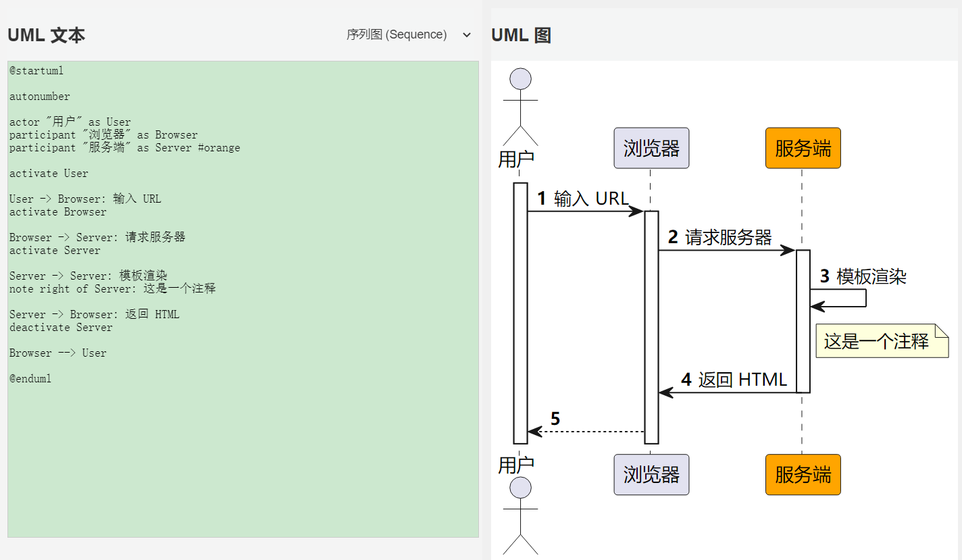Screen dimensions: 962x560
Task: Click the bottom 浏览器 participant box
Action: (651, 474)
